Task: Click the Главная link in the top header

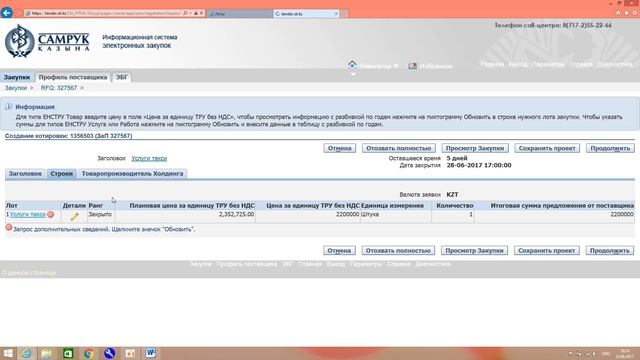Action: click(492, 64)
